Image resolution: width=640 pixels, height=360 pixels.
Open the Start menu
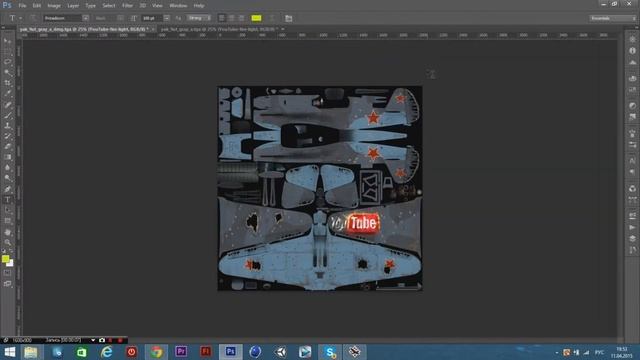pos(9,352)
